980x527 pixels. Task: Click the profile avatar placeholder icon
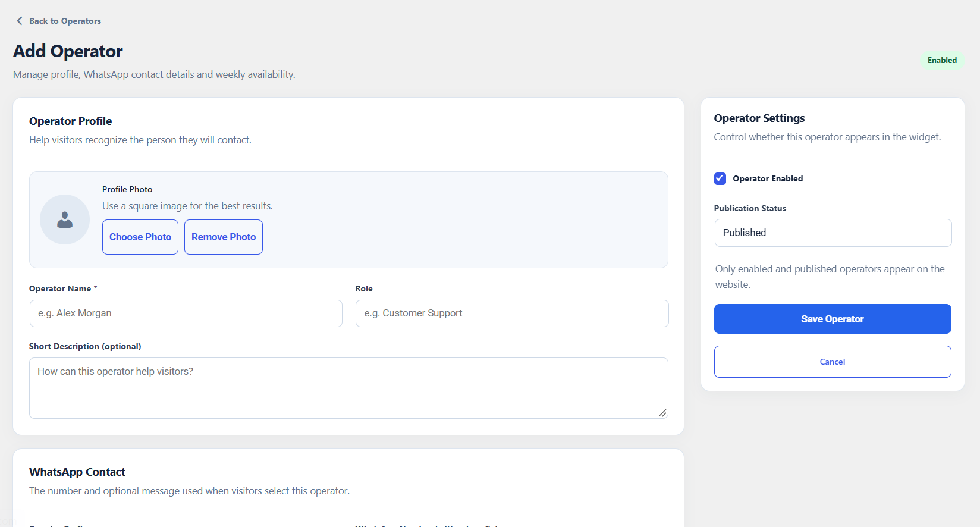point(65,220)
